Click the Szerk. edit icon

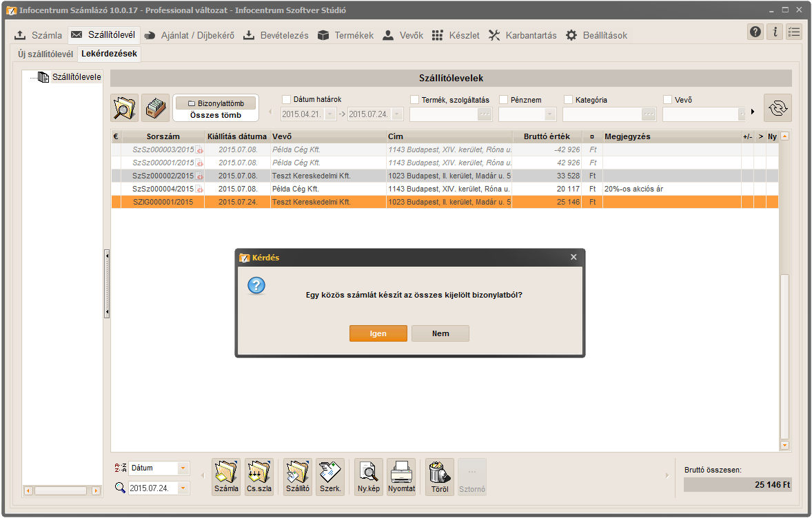click(330, 477)
